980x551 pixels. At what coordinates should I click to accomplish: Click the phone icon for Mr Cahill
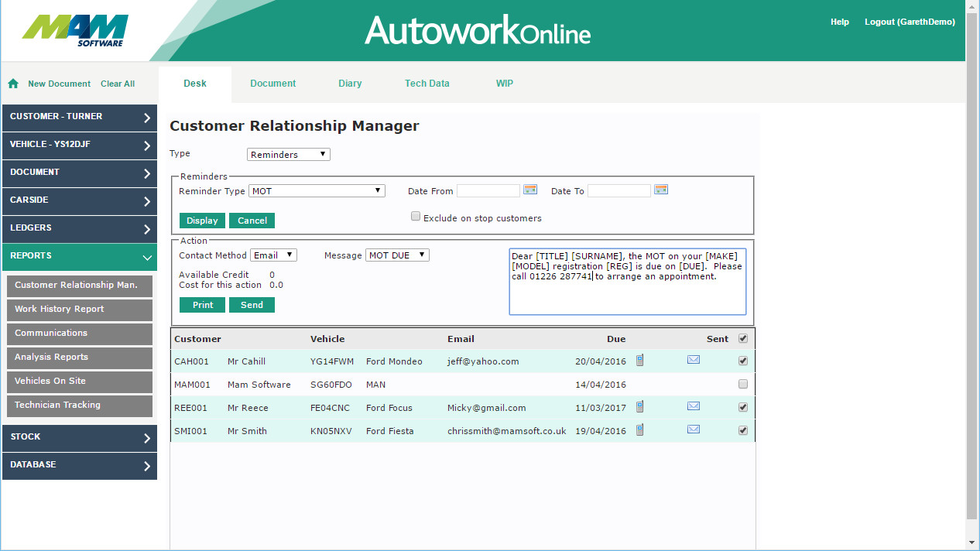[x=639, y=360]
